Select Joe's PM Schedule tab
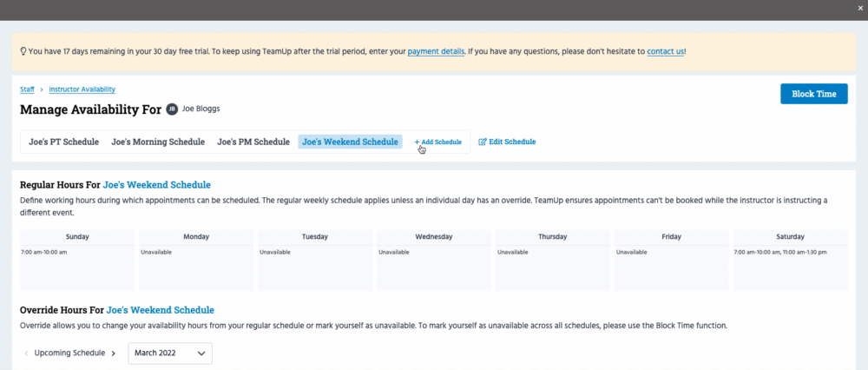Screen dimensions: 868x370 pyautogui.click(x=253, y=142)
